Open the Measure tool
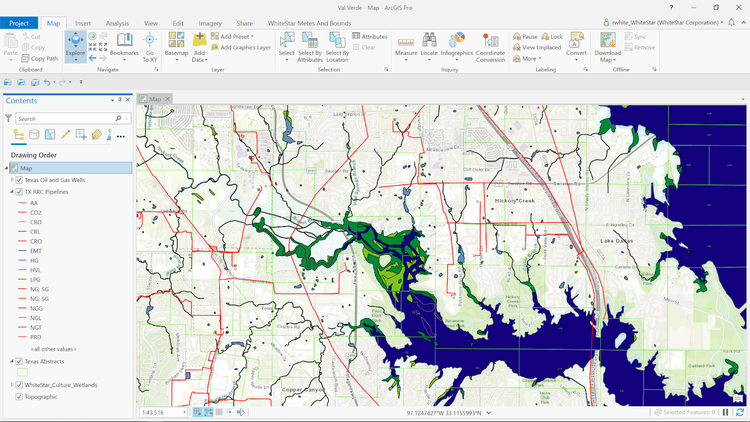The width and height of the screenshot is (750, 422). tap(406, 47)
